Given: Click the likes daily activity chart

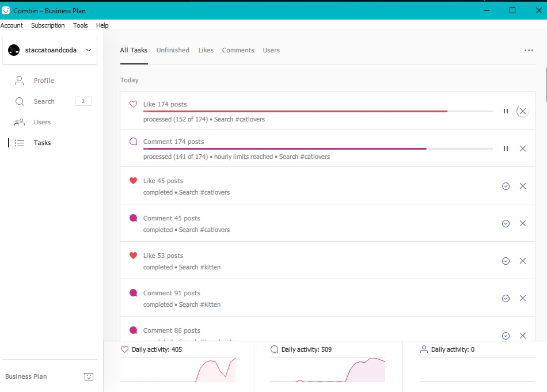Looking at the screenshot, I should tap(178, 370).
